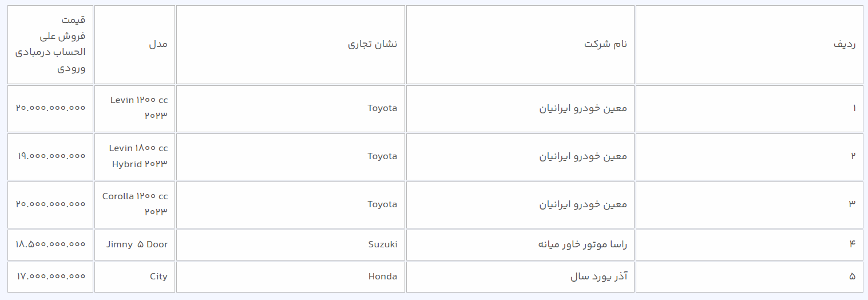This screenshot has height=300, width=868.
Task: Click the ردیف column header
Action: (x=843, y=45)
